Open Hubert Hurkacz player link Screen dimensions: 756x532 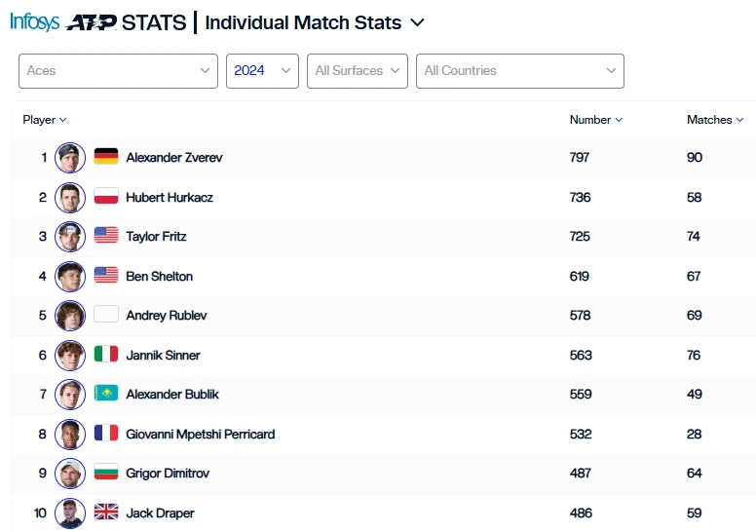(170, 197)
